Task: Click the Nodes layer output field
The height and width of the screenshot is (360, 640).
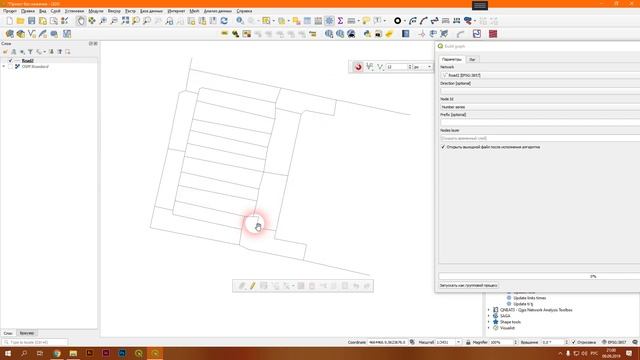Action: coord(540,138)
